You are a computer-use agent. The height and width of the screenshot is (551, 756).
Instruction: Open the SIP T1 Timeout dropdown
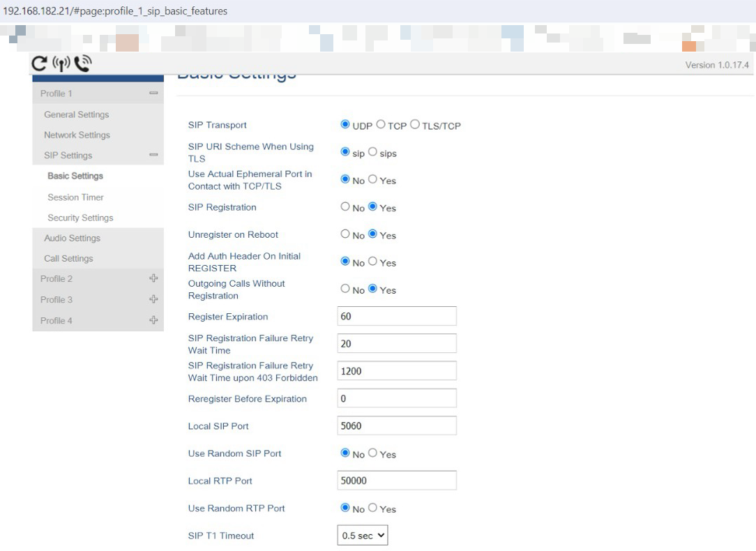tap(362, 536)
